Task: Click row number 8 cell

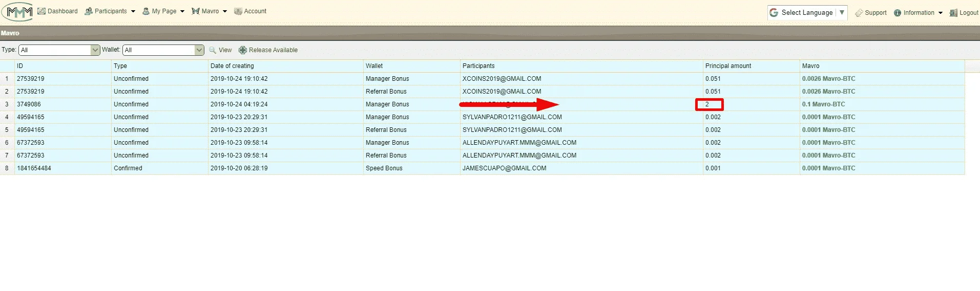Action: (x=7, y=168)
